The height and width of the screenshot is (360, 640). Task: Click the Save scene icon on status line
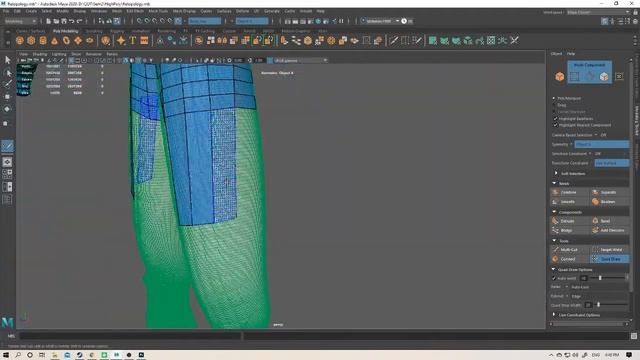coord(64,21)
